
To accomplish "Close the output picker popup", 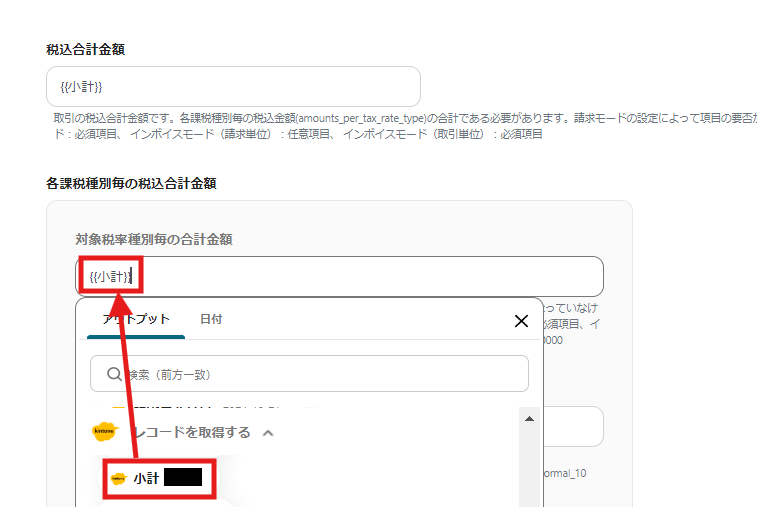I will [521, 321].
